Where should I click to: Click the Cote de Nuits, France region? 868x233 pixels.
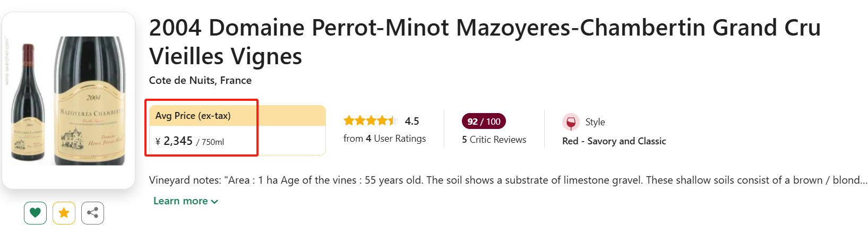point(200,80)
